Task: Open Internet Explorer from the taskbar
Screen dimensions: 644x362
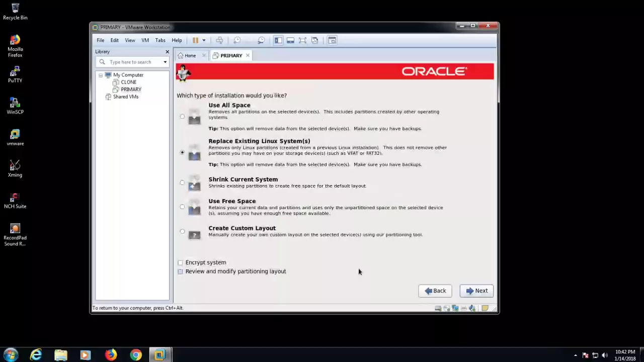Action: tap(36, 355)
